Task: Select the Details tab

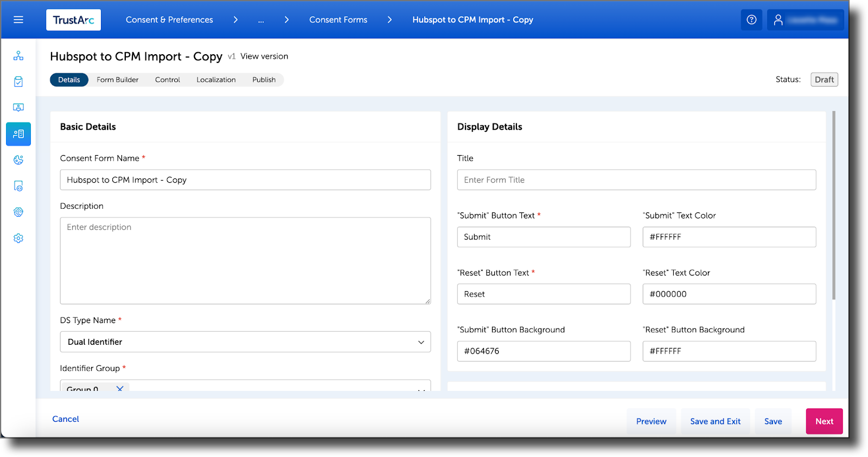Action: pos(69,80)
